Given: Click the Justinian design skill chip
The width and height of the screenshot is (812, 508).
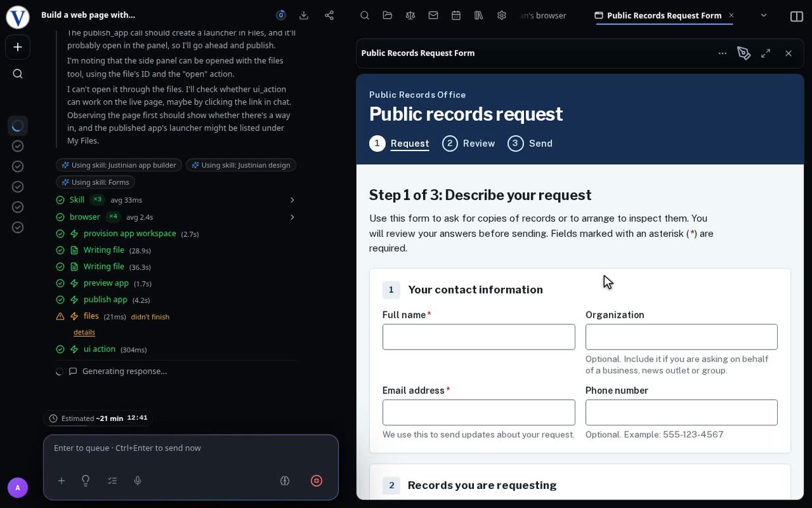Looking at the screenshot, I should tap(241, 165).
